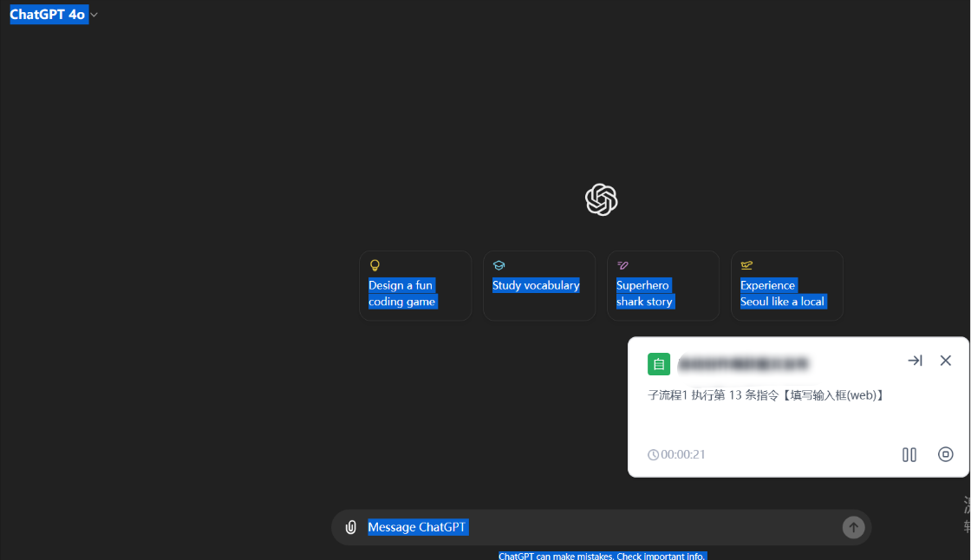Click the 00:00:21 elapsed timer
Screen dimensions: 971x560
coord(676,455)
